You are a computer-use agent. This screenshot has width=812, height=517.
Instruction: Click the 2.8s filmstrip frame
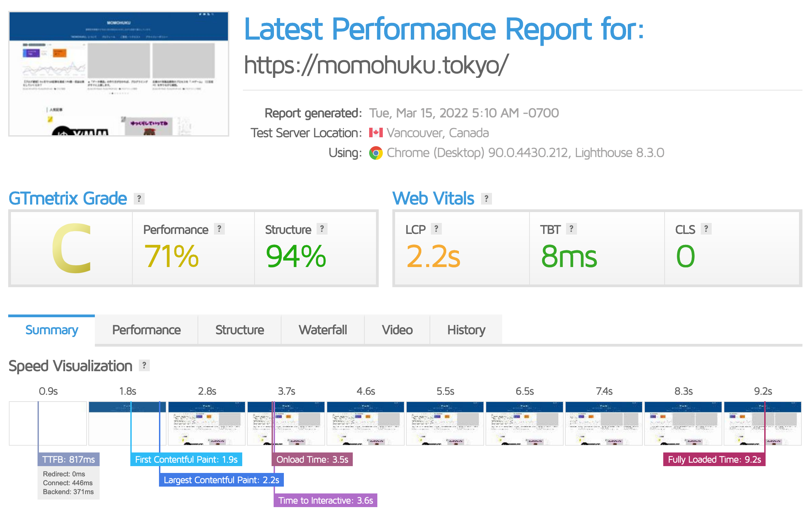[207, 423]
